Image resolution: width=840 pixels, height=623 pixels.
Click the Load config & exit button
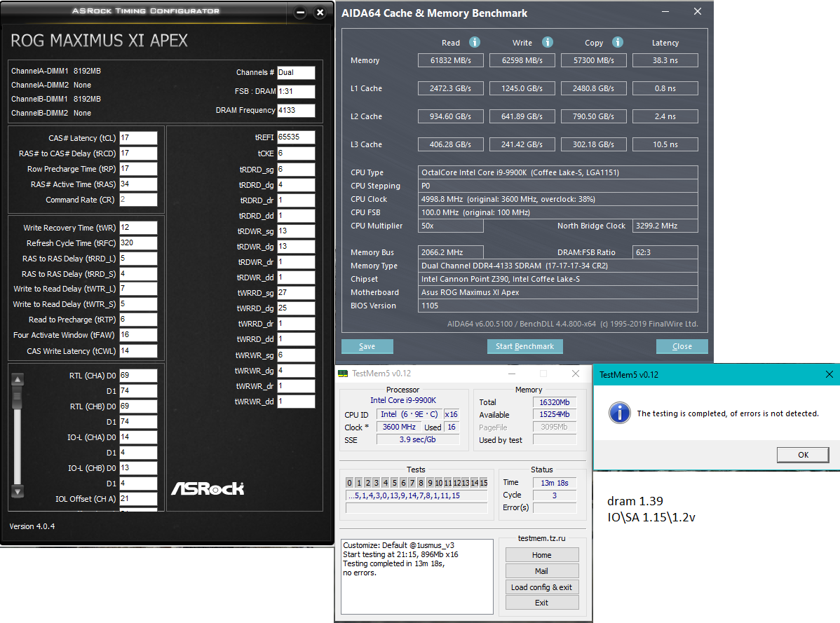coord(541,587)
